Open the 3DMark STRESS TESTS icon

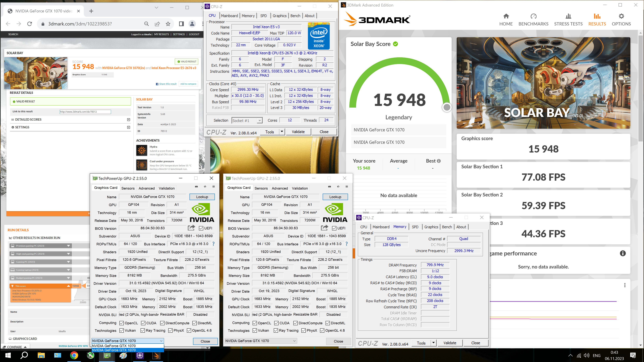pyautogui.click(x=568, y=16)
